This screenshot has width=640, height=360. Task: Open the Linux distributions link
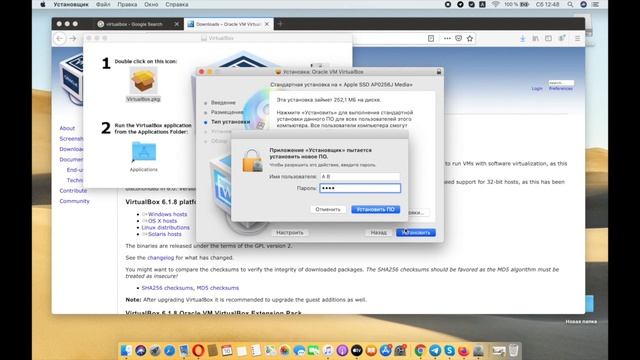coord(165,227)
